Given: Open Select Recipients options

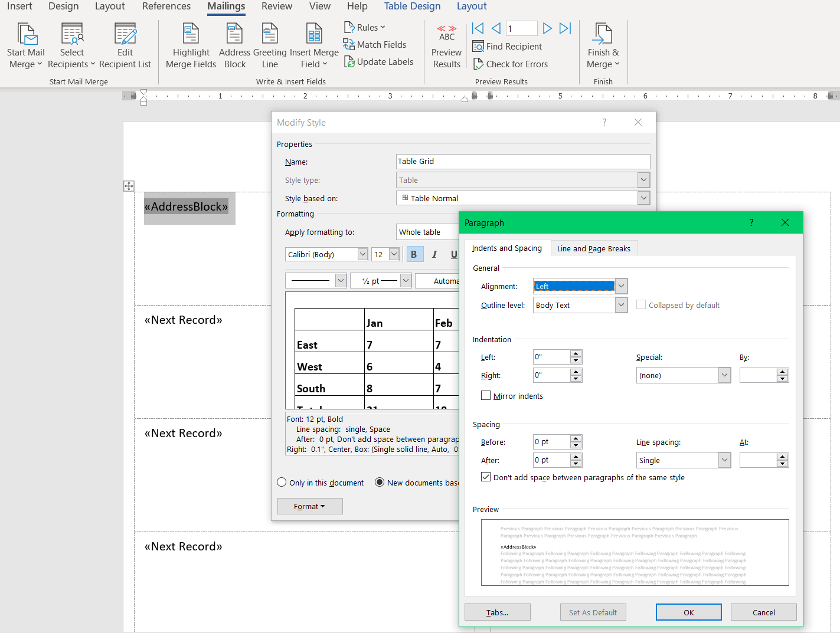Looking at the screenshot, I should coord(71,46).
